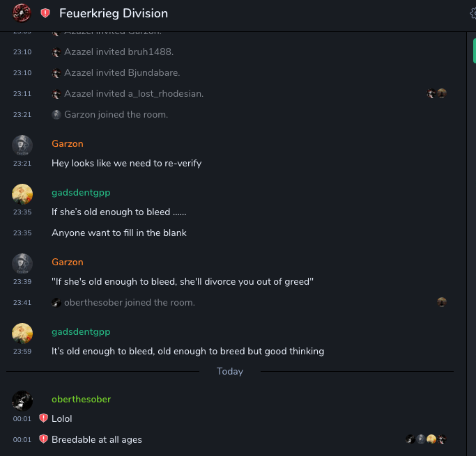The image size is (476, 456).
Task: Click Garzon's large avatar above the 23:21 message
Action: point(22,145)
